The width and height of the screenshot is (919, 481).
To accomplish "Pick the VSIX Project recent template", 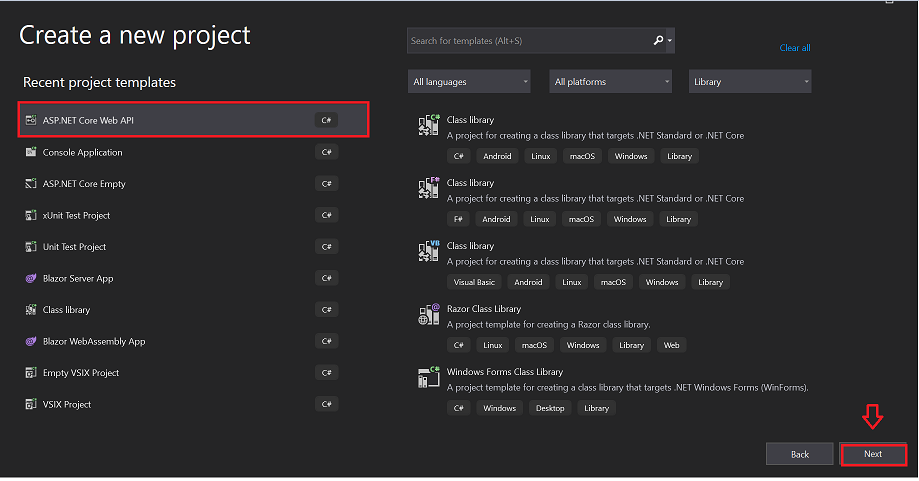I will 67,404.
